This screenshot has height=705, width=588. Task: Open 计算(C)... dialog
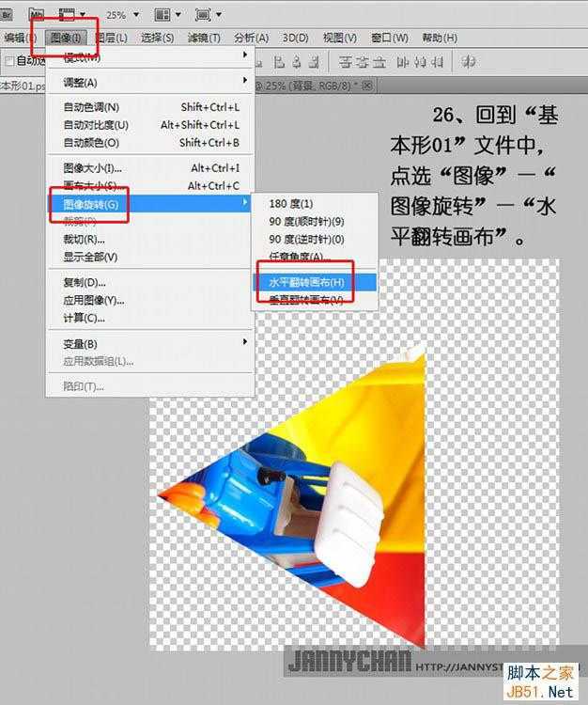150,318
